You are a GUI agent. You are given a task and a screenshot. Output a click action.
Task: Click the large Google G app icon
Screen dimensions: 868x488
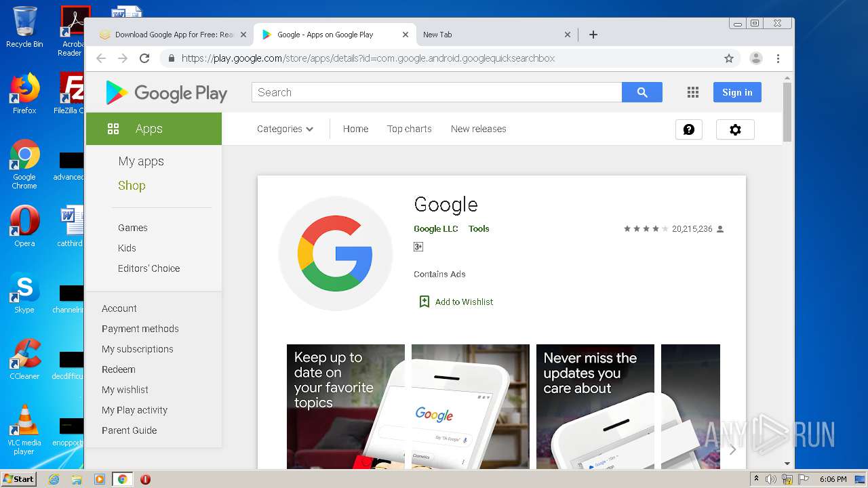(336, 253)
